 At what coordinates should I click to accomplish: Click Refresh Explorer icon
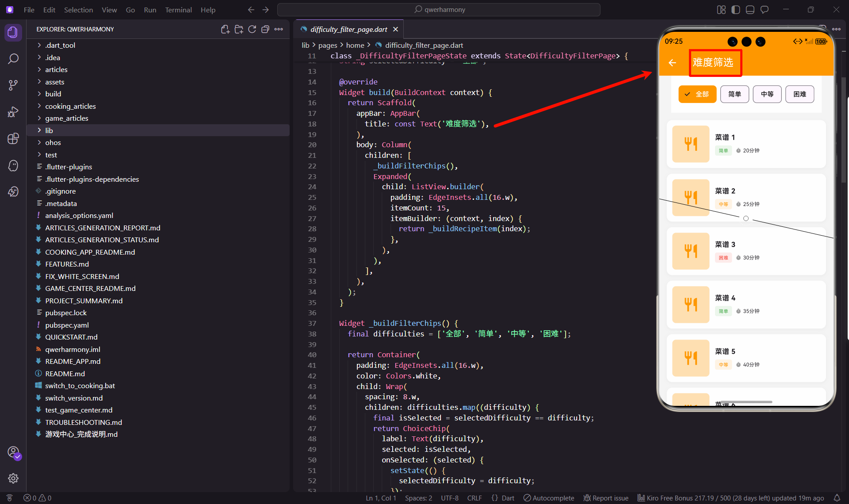tap(252, 29)
